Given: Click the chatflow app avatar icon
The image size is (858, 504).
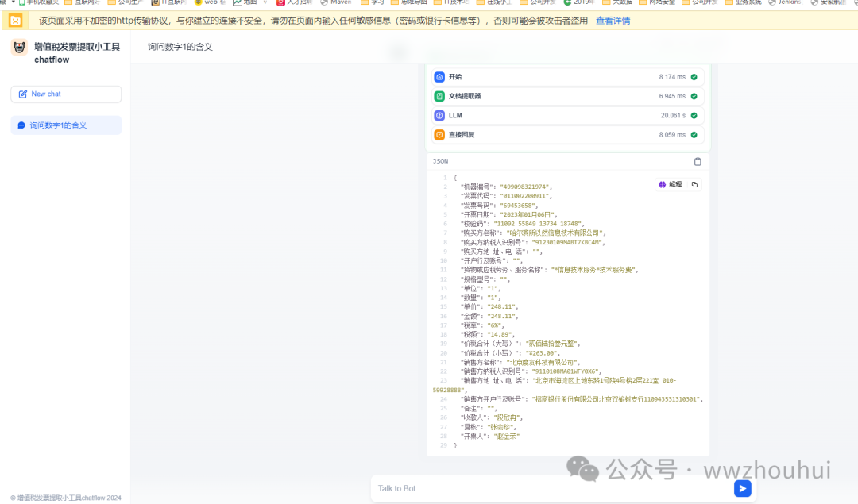Looking at the screenshot, I should (x=19, y=48).
